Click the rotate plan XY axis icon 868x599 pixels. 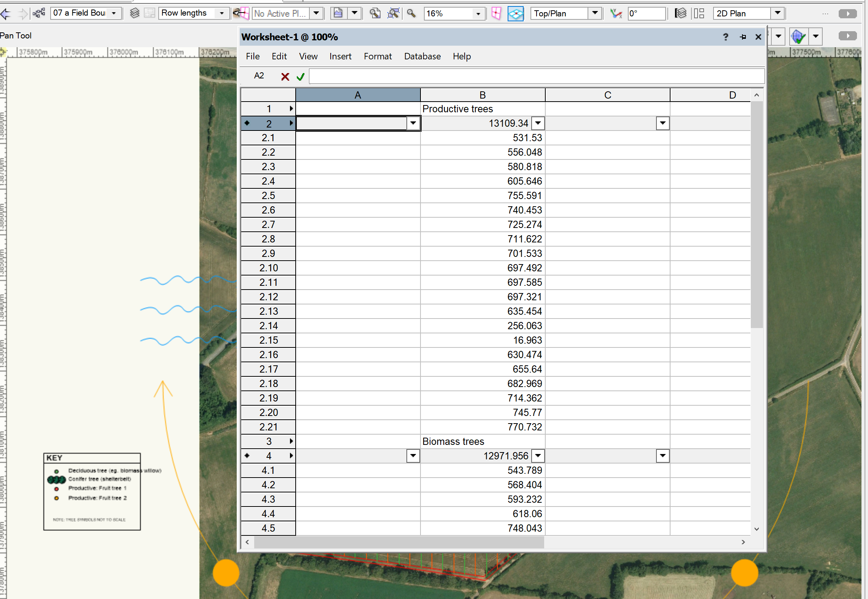click(615, 14)
